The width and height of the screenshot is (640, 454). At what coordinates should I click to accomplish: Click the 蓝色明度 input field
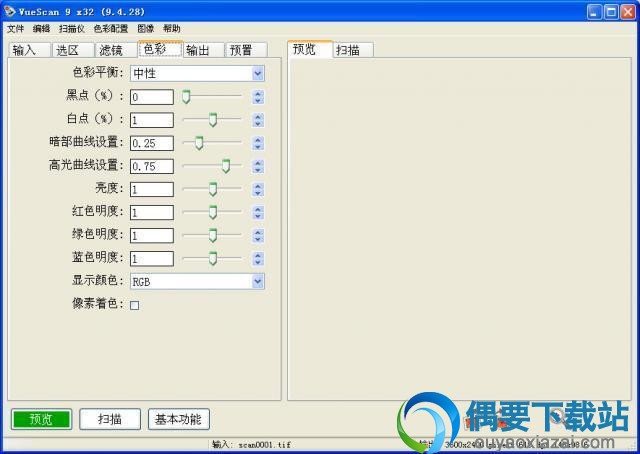(x=152, y=258)
